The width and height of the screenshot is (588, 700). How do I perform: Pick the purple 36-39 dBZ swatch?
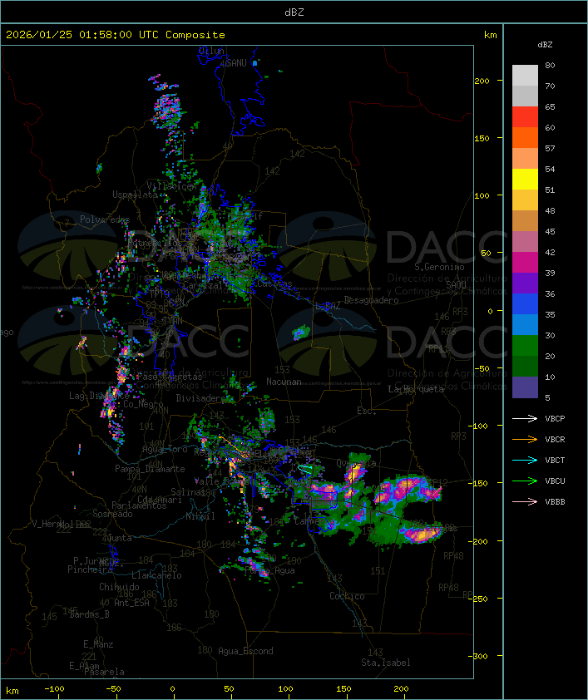click(525, 283)
